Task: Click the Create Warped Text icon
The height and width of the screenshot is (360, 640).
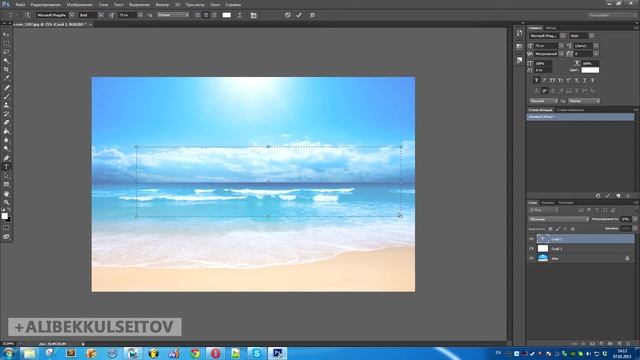Action: tap(240, 15)
